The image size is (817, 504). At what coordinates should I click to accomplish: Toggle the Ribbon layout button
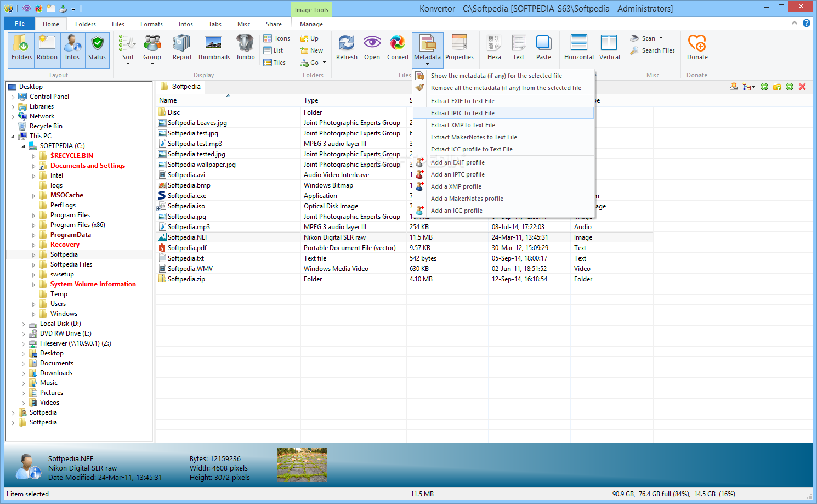[47, 49]
